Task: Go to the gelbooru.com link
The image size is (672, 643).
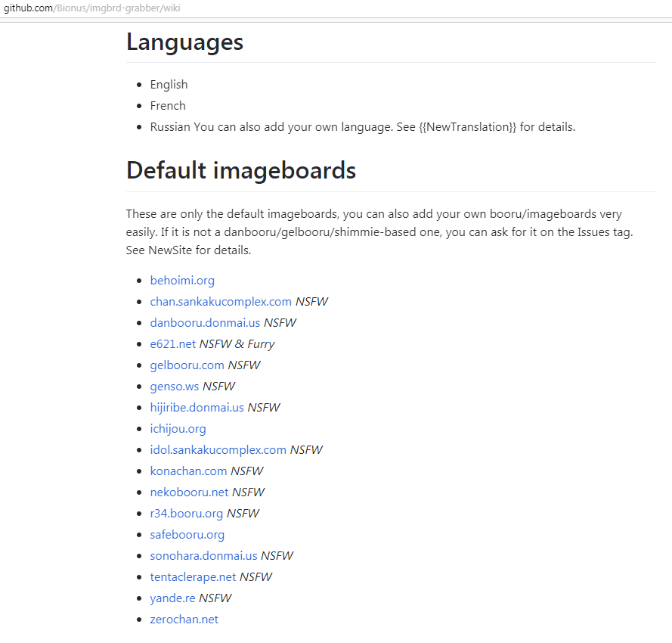Action: [x=187, y=365]
